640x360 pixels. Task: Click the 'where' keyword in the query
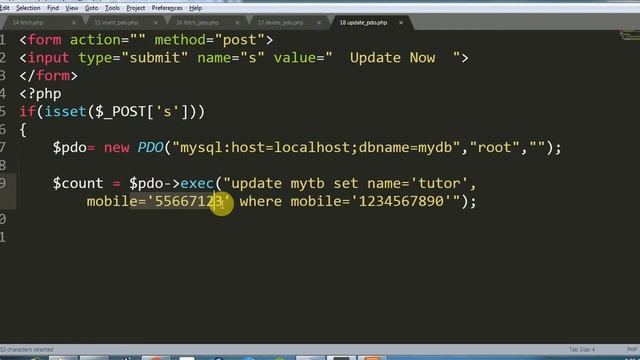[260, 202]
